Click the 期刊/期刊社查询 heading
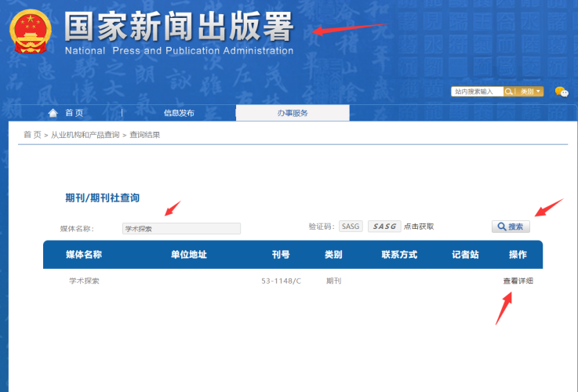Screen dimensions: 578x392 pyautogui.click(x=102, y=198)
